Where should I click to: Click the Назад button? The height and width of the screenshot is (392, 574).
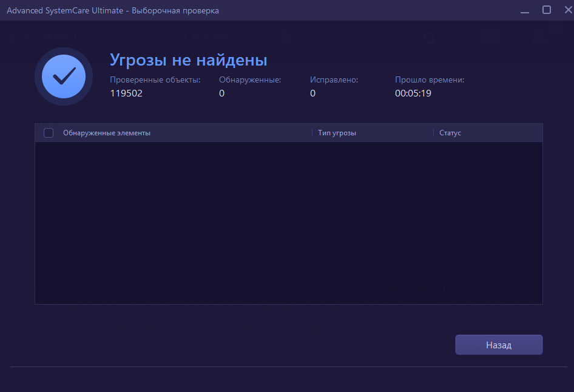coord(499,345)
